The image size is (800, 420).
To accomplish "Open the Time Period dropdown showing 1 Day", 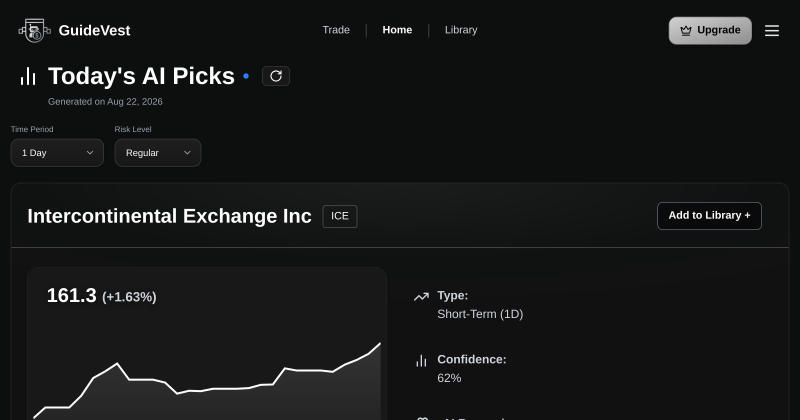I will click(x=57, y=153).
